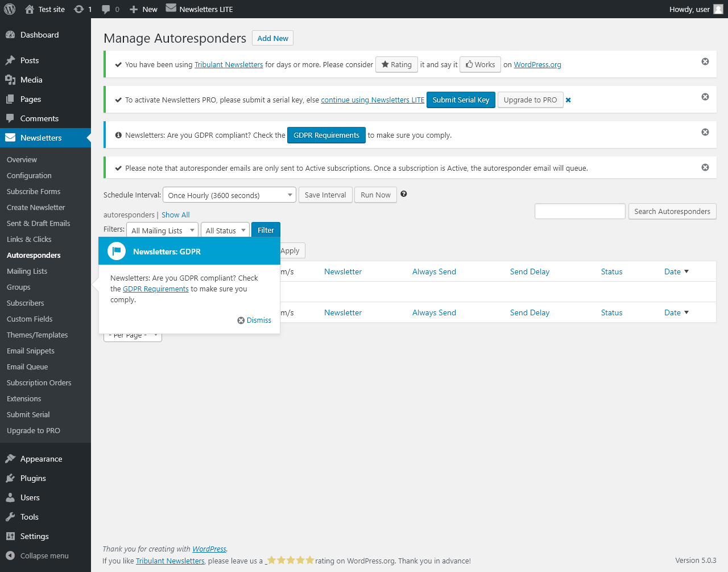Open the Overview submenu item
Image resolution: width=728 pixels, height=572 pixels.
(22, 160)
